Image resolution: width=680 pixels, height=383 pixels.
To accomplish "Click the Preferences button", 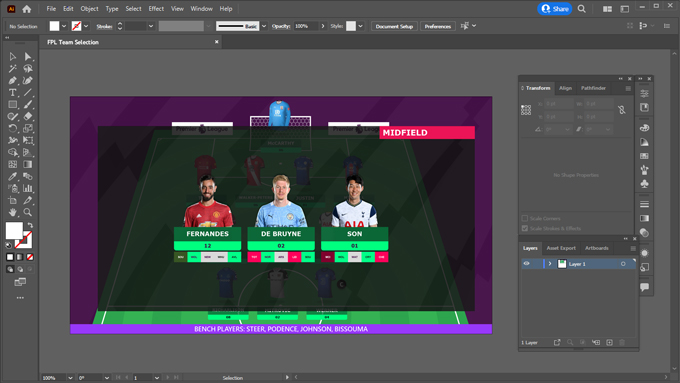I will pos(438,26).
